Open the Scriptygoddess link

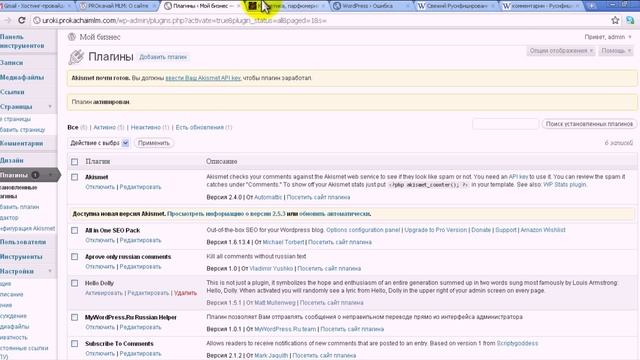click(517, 344)
